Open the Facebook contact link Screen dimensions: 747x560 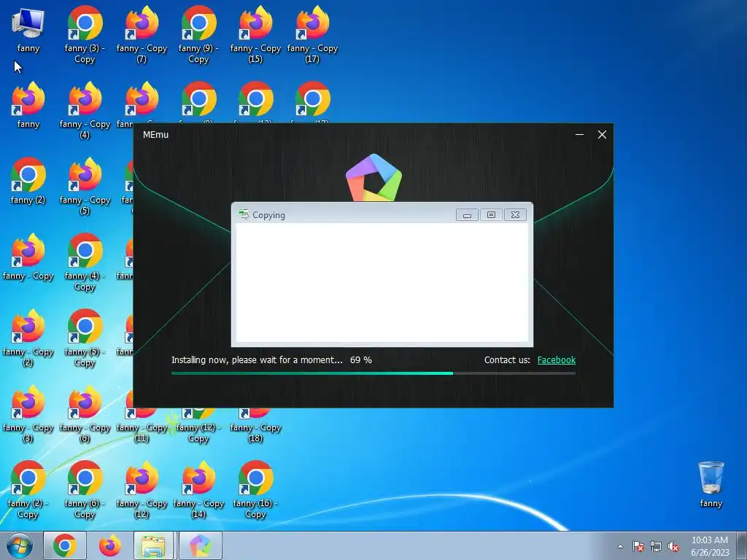(556, 360)
